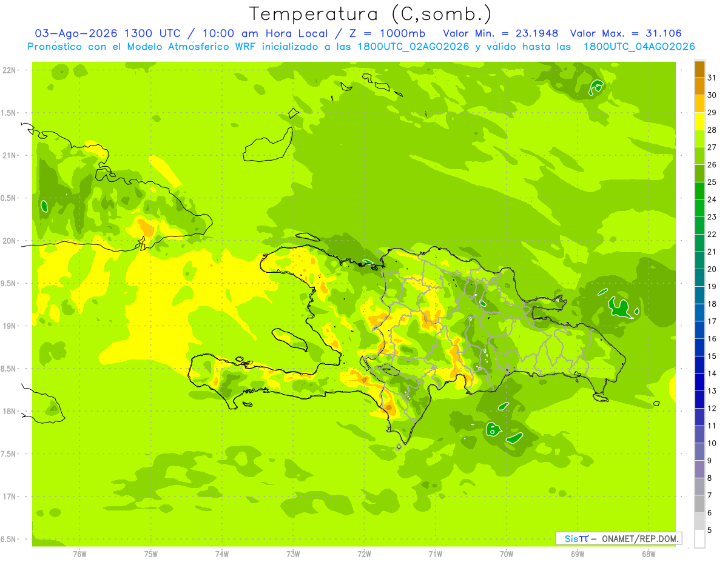Select the gray color bar segment between 6 and 7
Screen dimensions: 728x562
699,504
